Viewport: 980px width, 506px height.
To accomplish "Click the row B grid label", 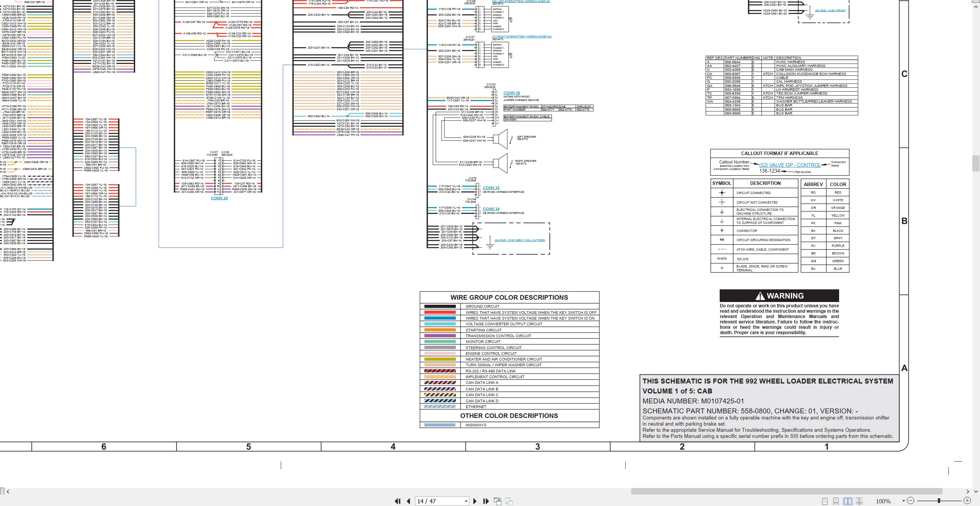I will (904, 221).
